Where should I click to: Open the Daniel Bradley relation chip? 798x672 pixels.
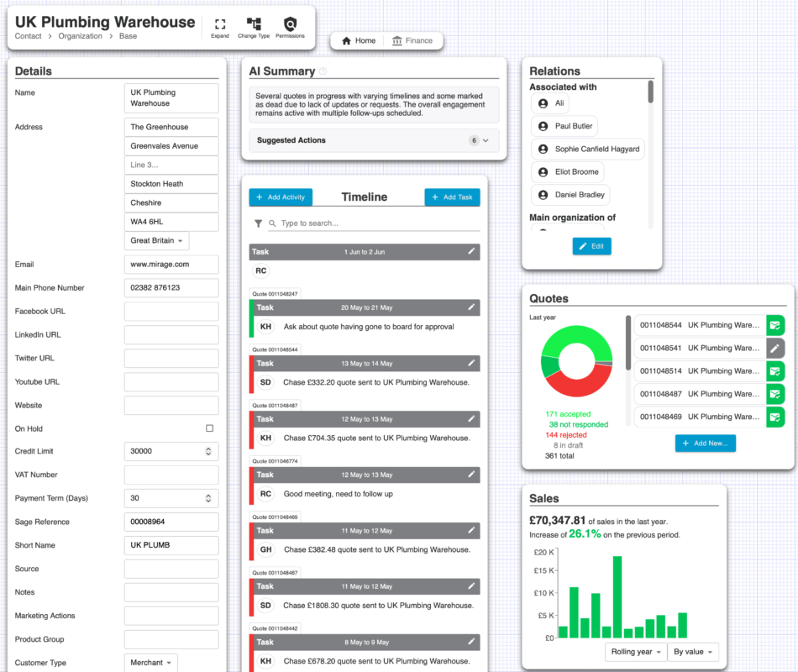coord(570,195)
